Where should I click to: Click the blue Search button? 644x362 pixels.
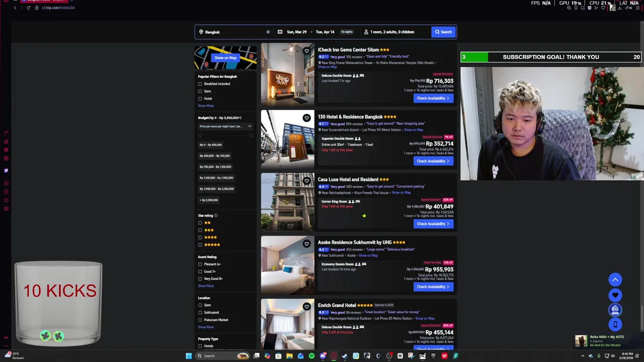tap(443, 32)
